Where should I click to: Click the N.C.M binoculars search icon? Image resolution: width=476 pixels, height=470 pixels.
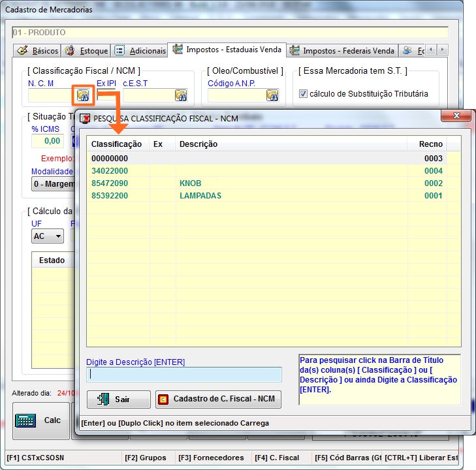pos(83,95)
